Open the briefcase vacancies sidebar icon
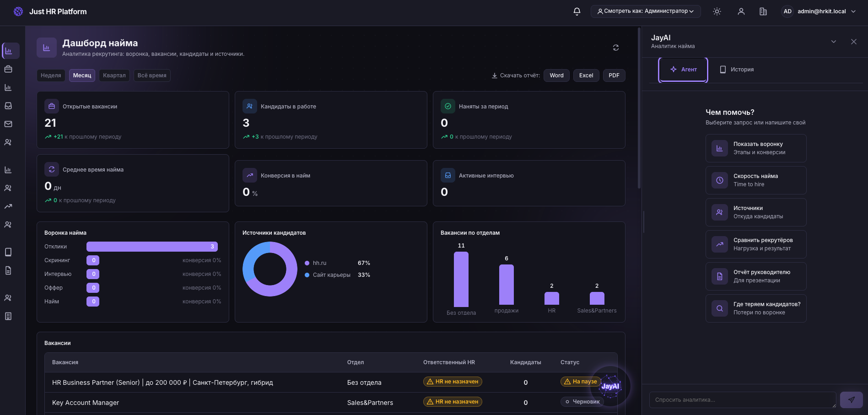 click(x=8, y=69)
